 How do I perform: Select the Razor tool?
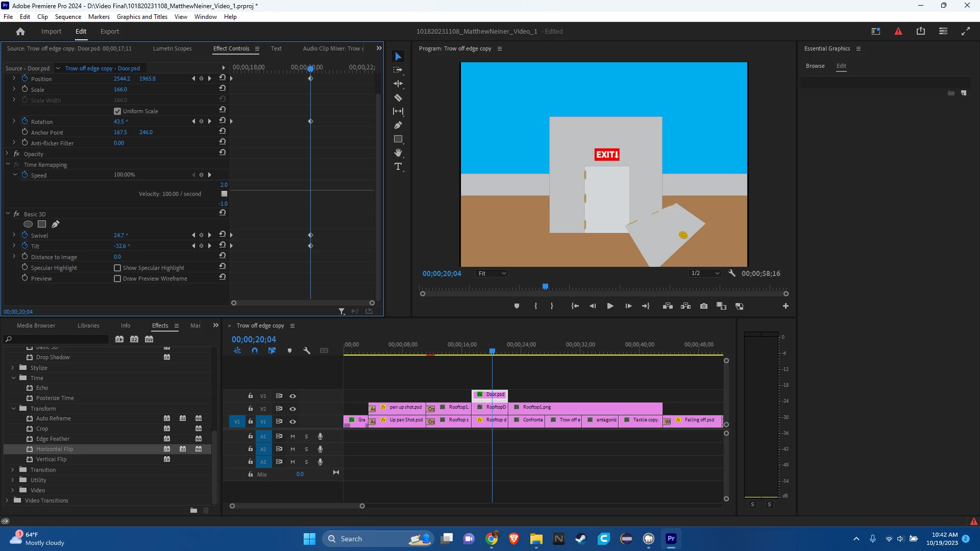tap(398, 97)
